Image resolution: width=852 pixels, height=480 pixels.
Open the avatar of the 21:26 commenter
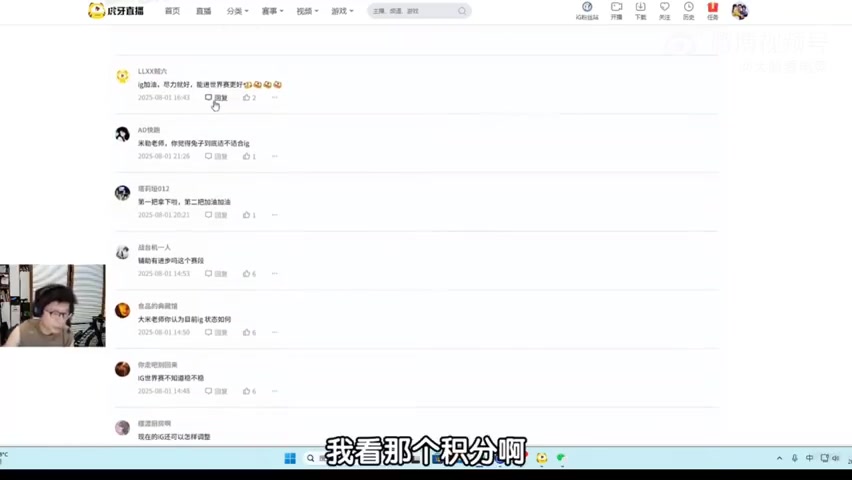(x=122, y=134)
